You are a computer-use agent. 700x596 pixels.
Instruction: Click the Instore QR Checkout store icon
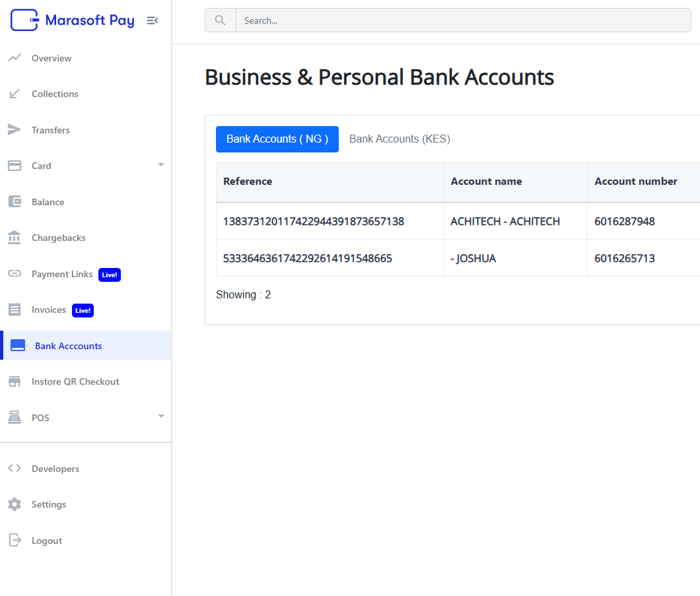coord(15,381)
